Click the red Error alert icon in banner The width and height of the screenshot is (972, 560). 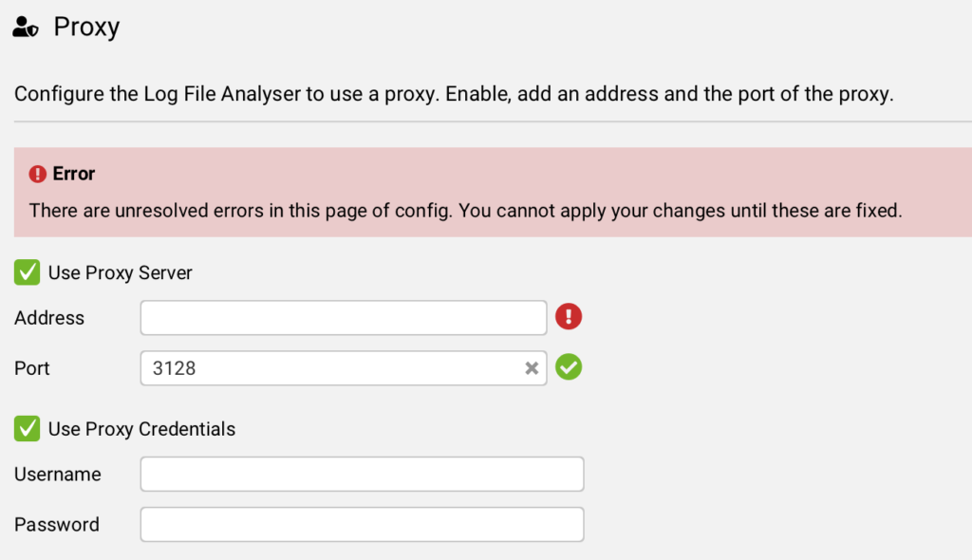pyautogui.click(x=38, y=175)
